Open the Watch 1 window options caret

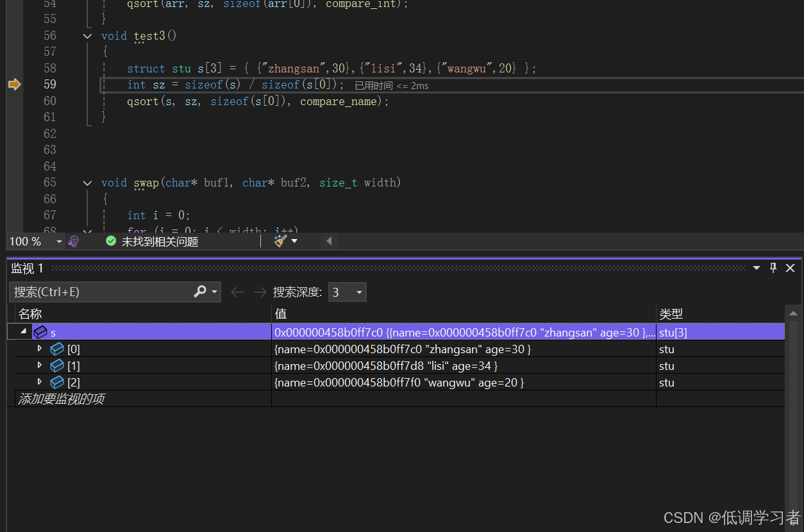[757, 268]
